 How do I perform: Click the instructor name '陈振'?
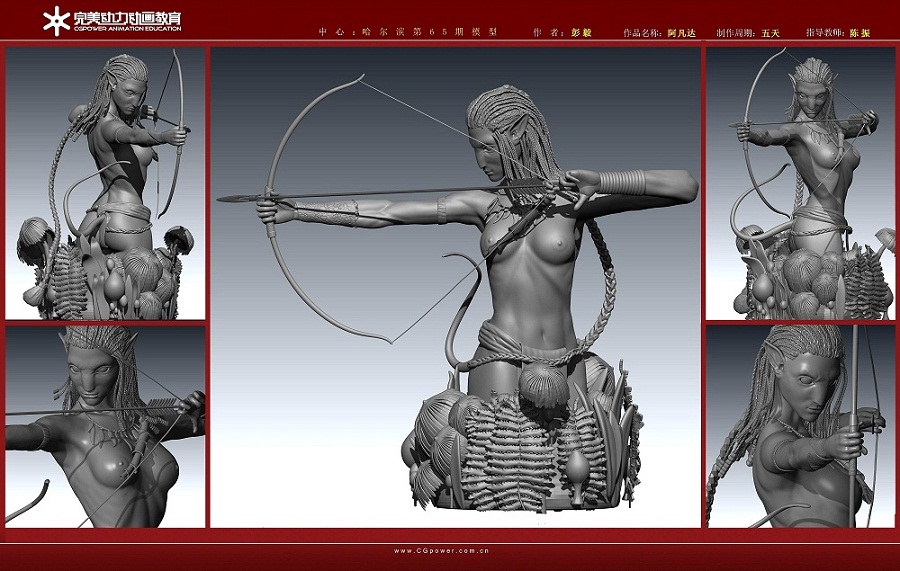tap(860, 33)
